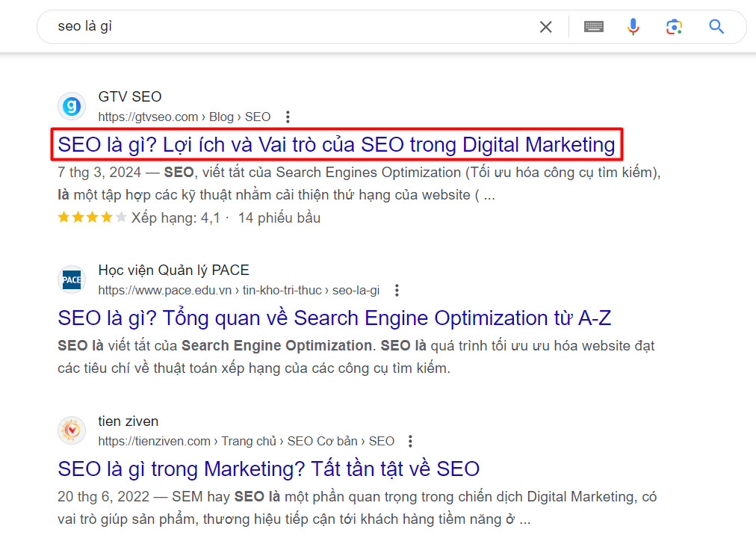Viewport: 756px width, 550px height.
Task: Click the PACE site favicon
Action: click(x=72, y=280)
